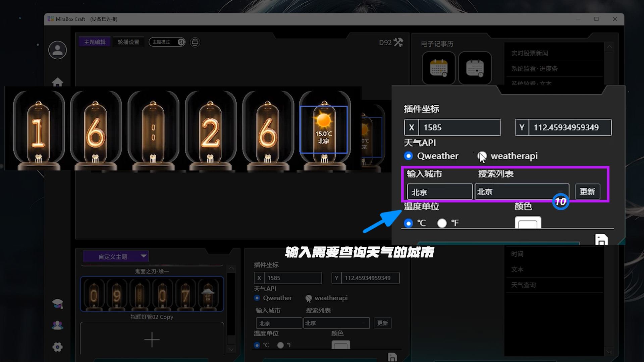Select the Qweather radio button
Image resolution: width=644 pixels, height=362 pixels.
coord(408,156)
